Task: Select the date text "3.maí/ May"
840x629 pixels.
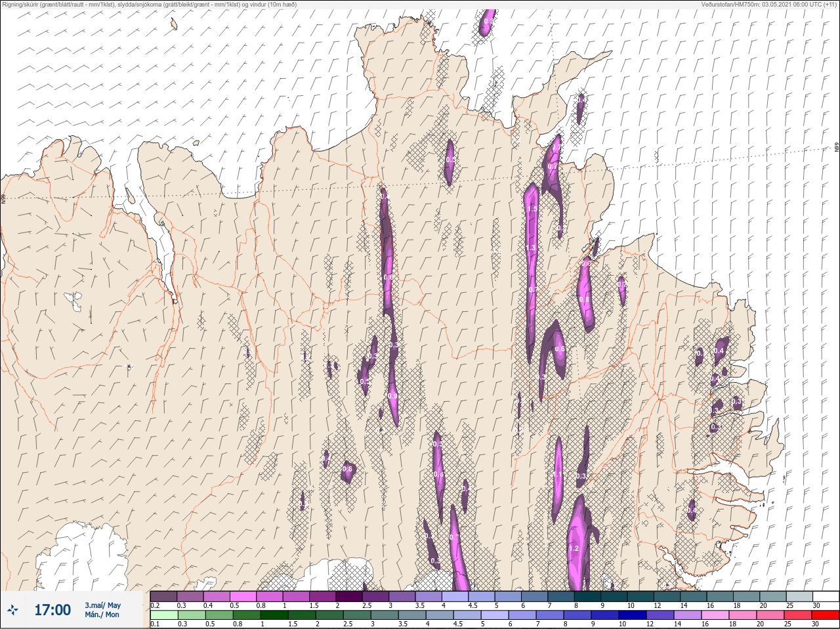Action: (102, 605)
